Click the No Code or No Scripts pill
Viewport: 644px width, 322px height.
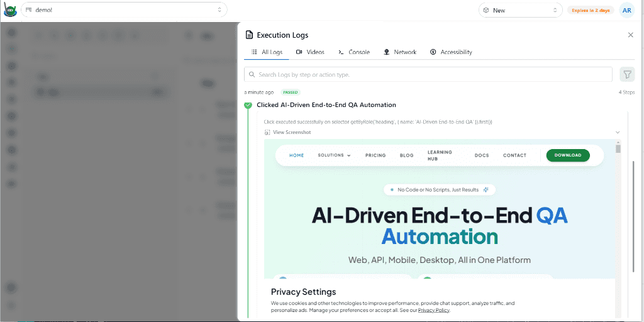[x=440, y=190]
